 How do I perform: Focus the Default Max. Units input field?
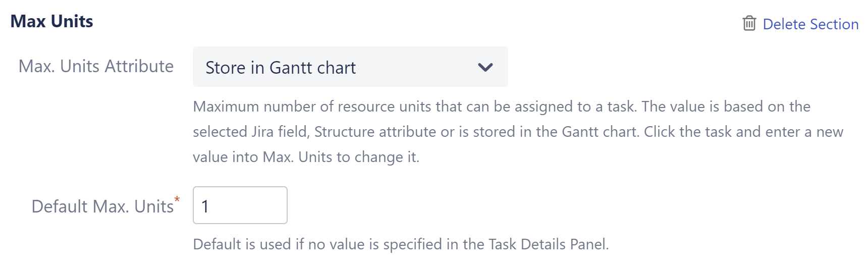[x=240, y=205]
